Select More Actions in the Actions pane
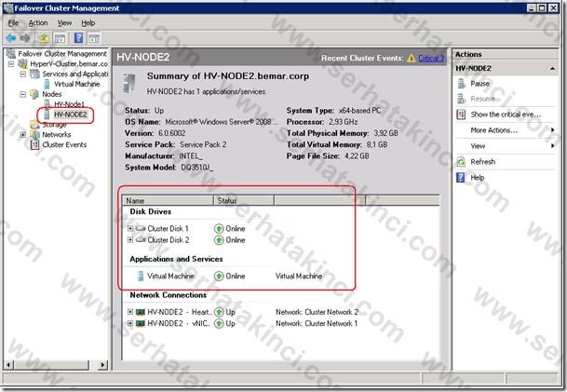The image size is (567, 392). pos(494,130)
